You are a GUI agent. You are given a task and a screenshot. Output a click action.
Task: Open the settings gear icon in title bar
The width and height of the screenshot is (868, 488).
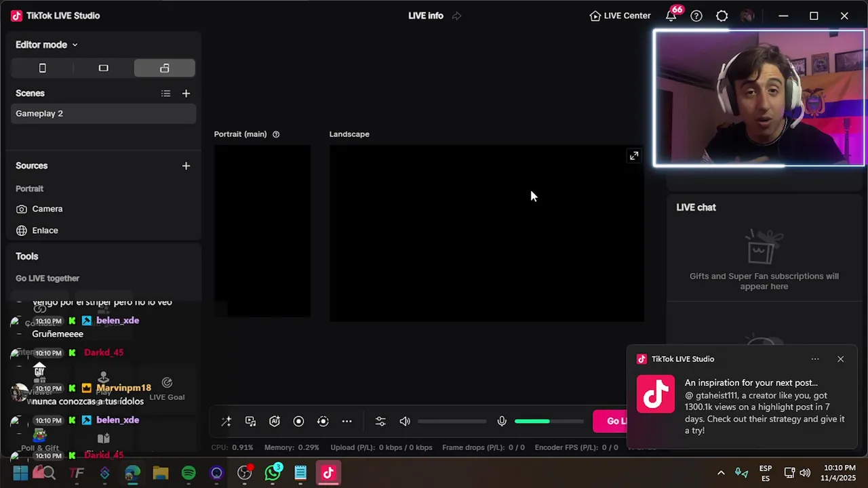(x=722, y=16)
